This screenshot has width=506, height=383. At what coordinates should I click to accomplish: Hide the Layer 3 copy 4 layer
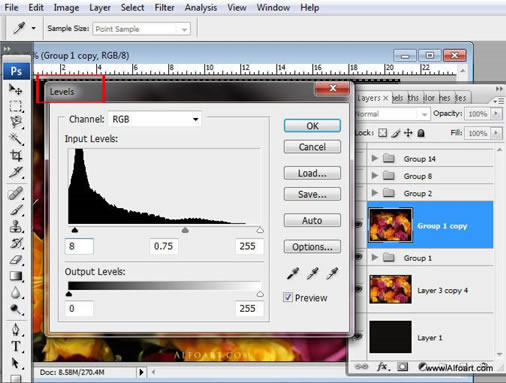pos(359,289)
